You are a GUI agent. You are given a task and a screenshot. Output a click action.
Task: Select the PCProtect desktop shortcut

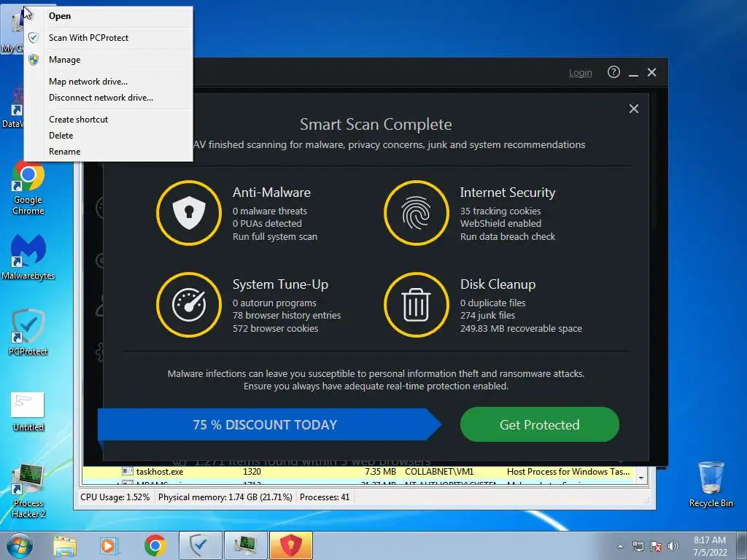tap(28, 332)
